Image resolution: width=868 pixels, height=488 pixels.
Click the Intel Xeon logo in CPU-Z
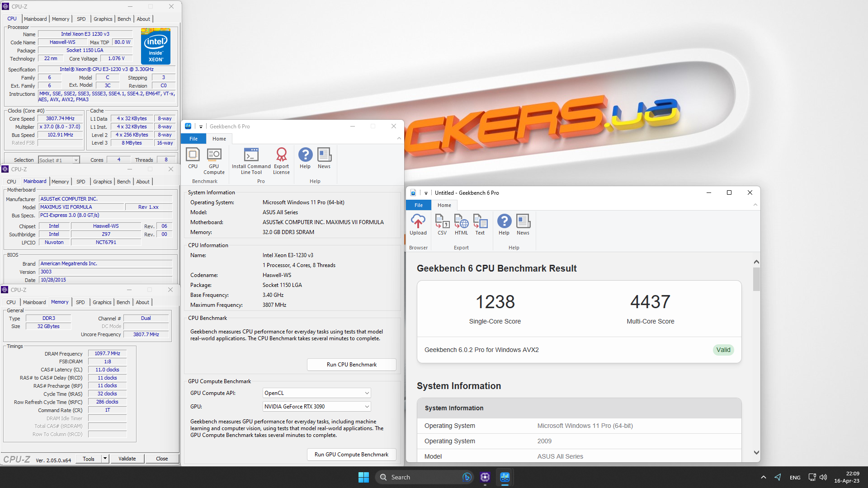click(x=156, y=46)
